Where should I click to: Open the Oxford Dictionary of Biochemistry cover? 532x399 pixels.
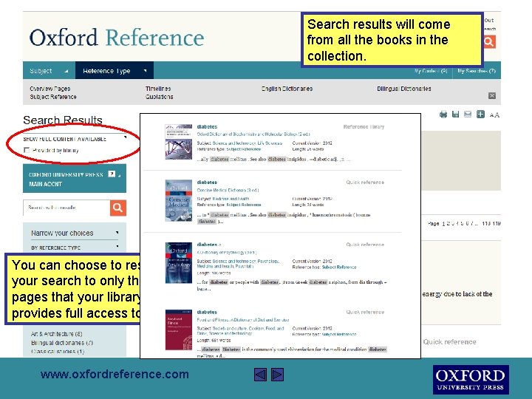point(179,142)
